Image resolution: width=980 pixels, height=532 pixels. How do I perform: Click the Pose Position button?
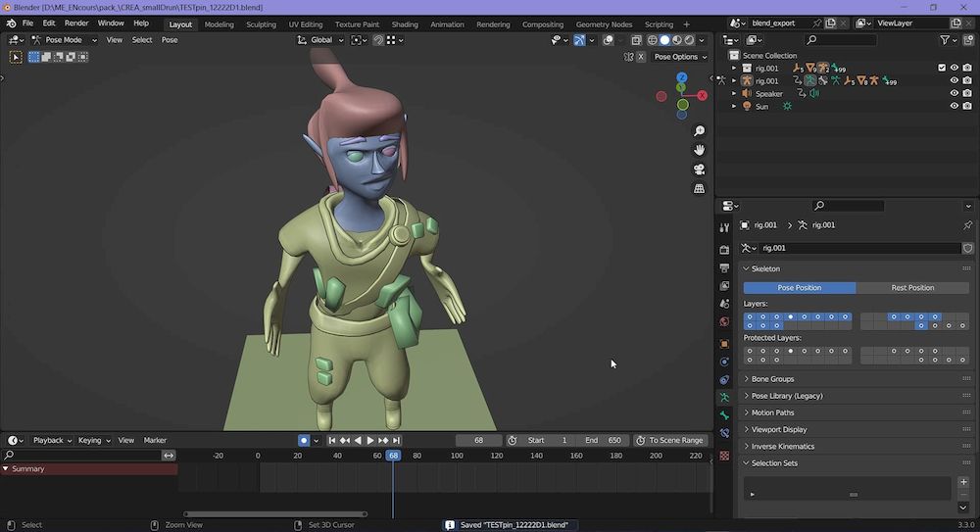(x=800, y=288)
